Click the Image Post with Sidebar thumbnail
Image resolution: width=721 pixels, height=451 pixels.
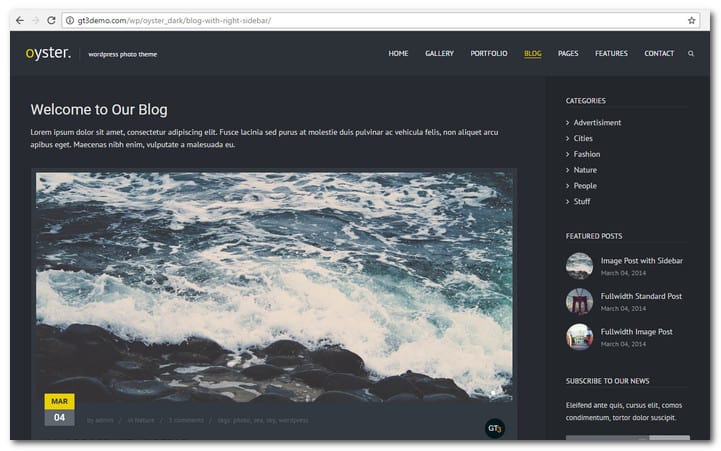(x=579, y=266)
